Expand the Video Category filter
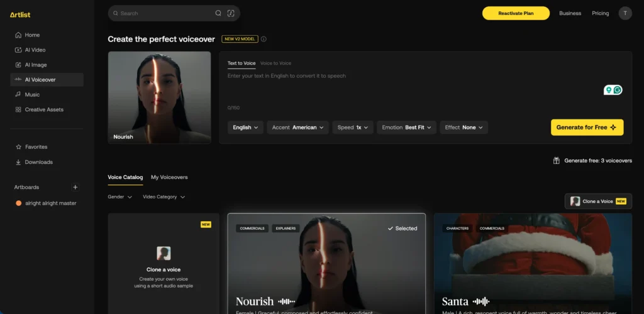The image size is (644, 314). point(164,197)
